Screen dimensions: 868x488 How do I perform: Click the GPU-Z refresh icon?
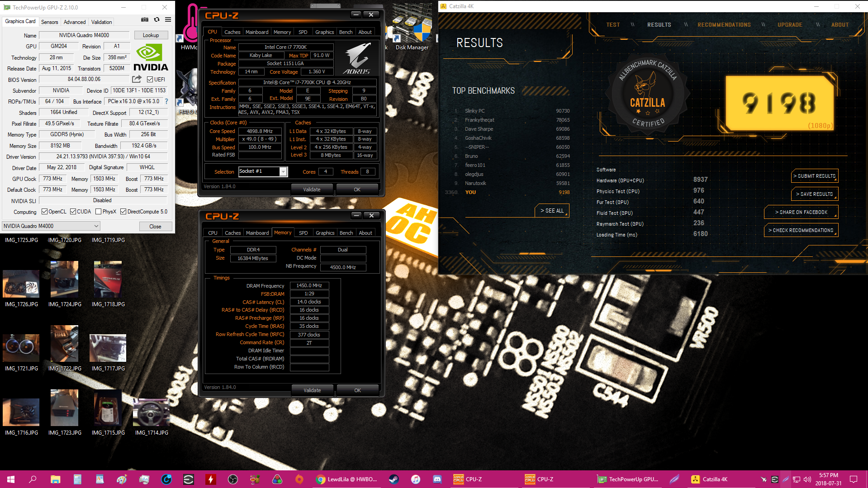tap(157, 19)
